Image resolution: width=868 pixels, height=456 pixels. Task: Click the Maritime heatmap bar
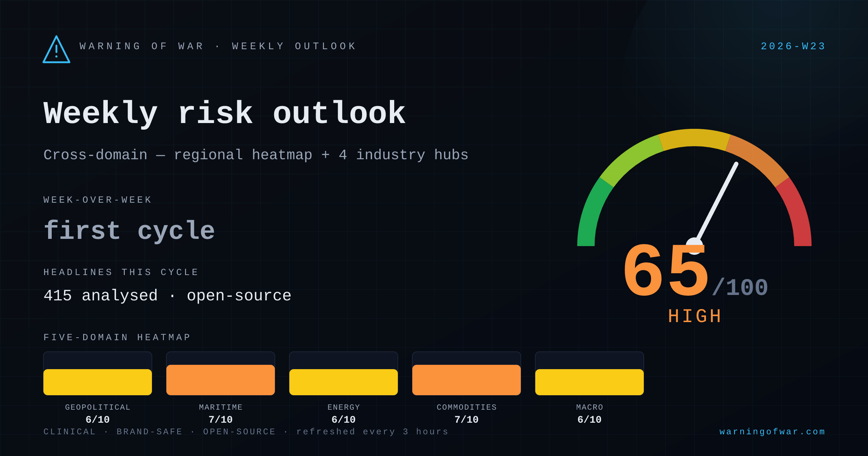pyautogui.click(x=221, y=380)
